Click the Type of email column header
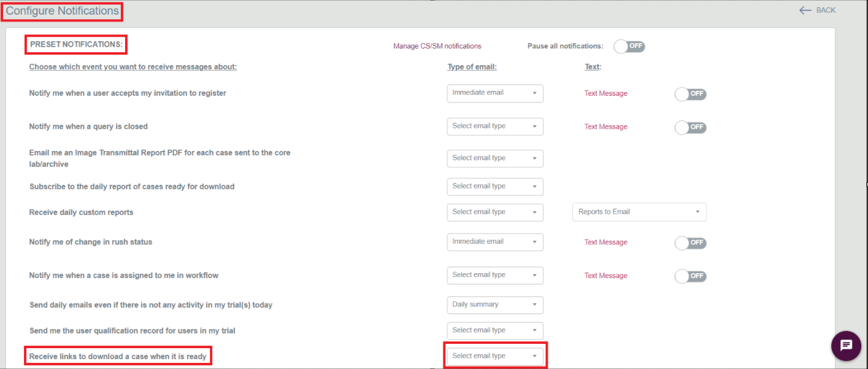This screenshot has width=868, height=369. pos(471,66)
